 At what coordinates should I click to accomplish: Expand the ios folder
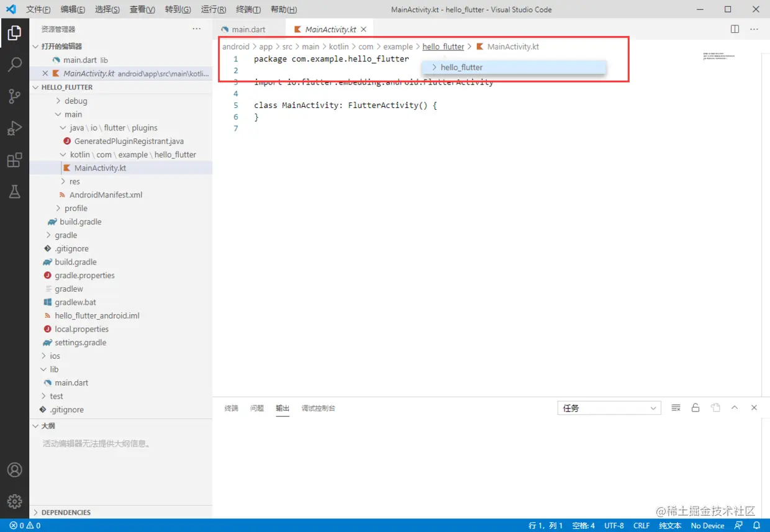[55, 356]
